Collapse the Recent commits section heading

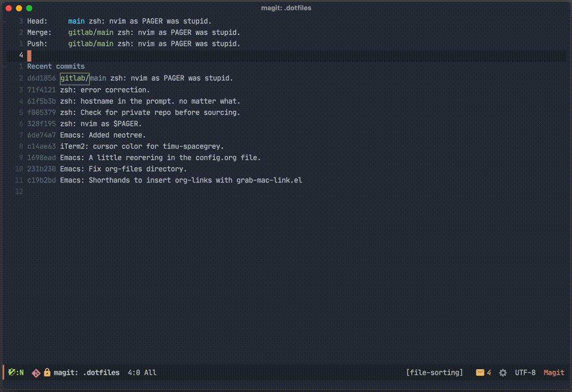coord(56,66)
